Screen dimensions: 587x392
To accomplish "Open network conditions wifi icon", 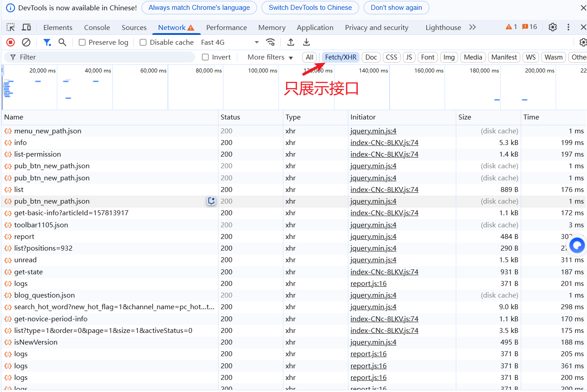I will click(270, 43).
